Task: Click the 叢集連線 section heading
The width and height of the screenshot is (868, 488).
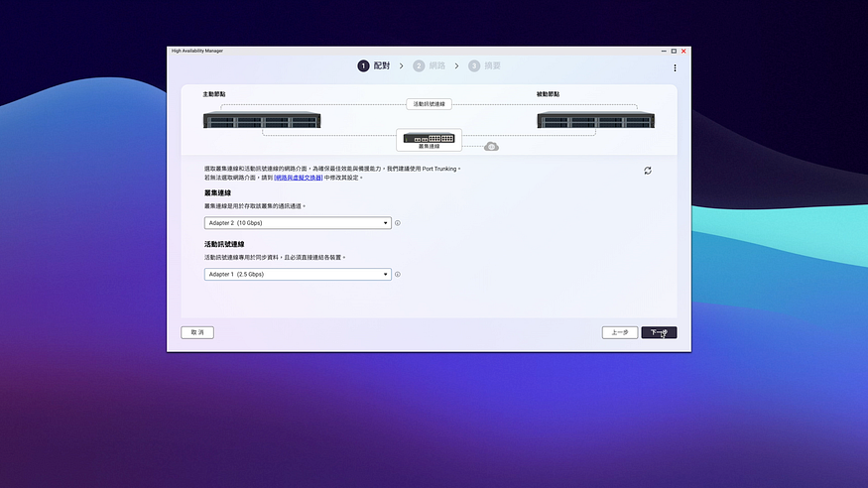Action: pos(217,193)
